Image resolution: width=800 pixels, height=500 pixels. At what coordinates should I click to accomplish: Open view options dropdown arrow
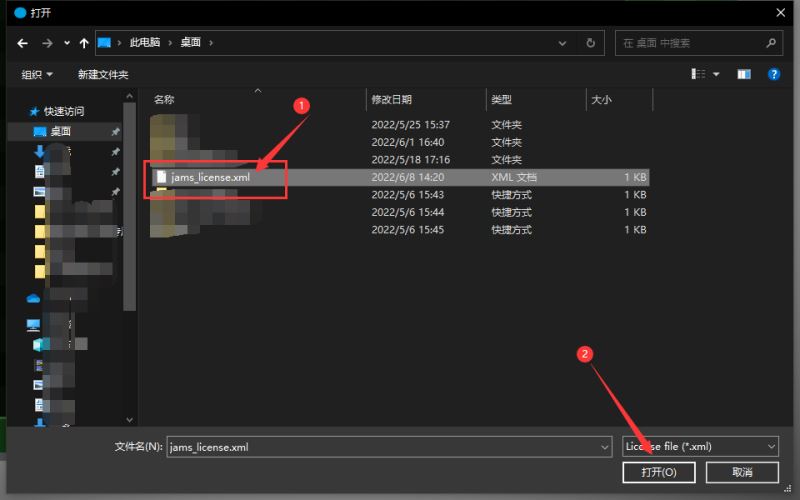coord(716,74)
